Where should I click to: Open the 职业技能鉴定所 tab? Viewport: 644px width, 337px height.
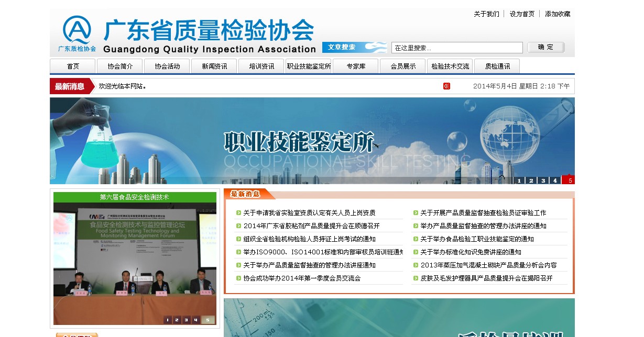(x=309, y=66)
